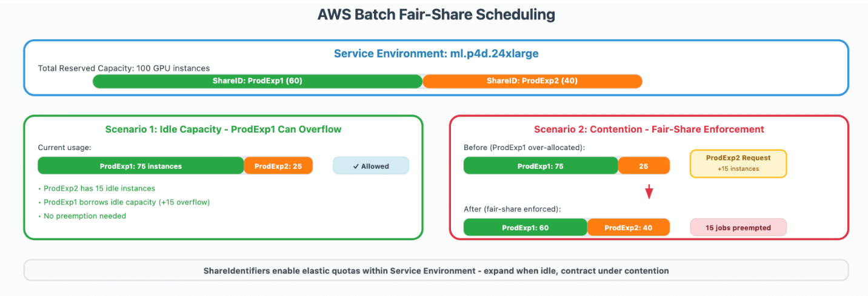Click the 'Scenario 2: Contention' heading

649,129
